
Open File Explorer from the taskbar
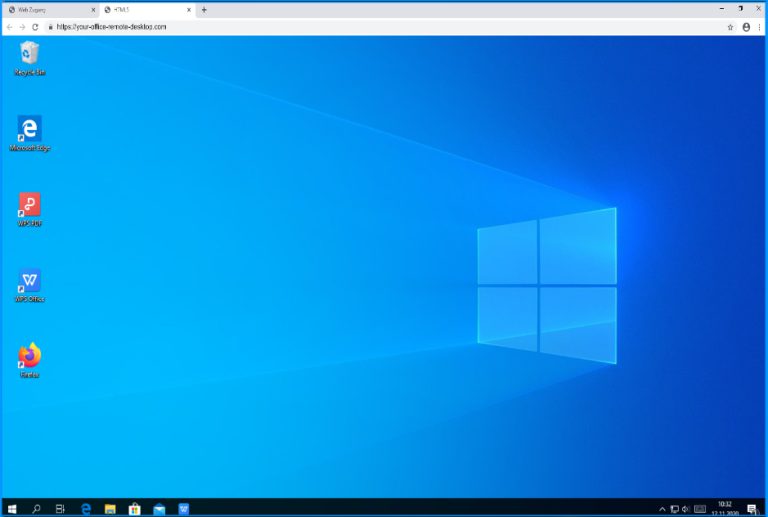110,509
